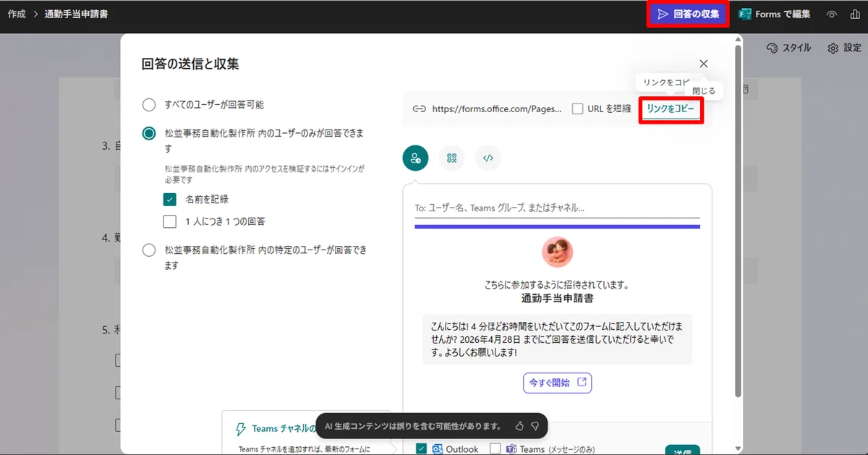Give thumbs up on AI content notice

519,426
